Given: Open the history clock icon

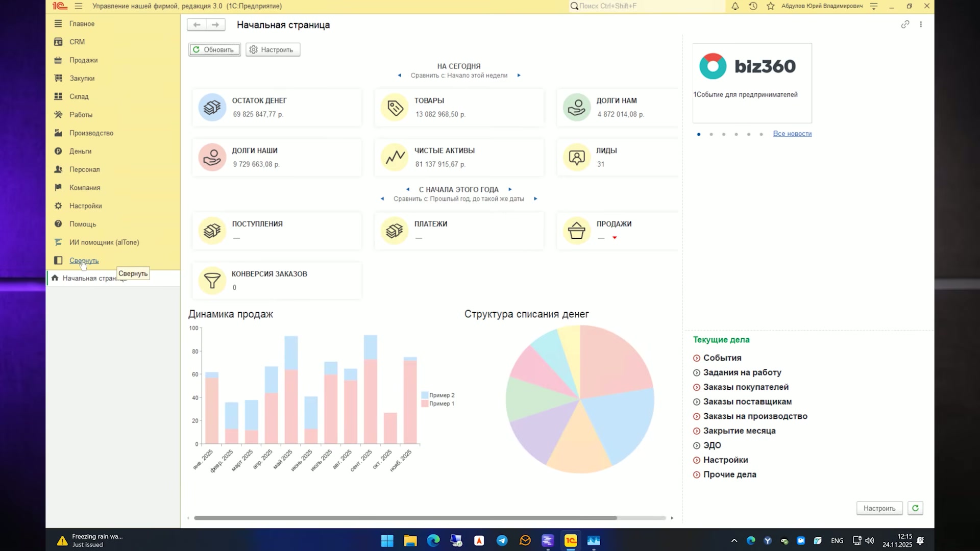Looking at the screenshot, I should 753,6.
